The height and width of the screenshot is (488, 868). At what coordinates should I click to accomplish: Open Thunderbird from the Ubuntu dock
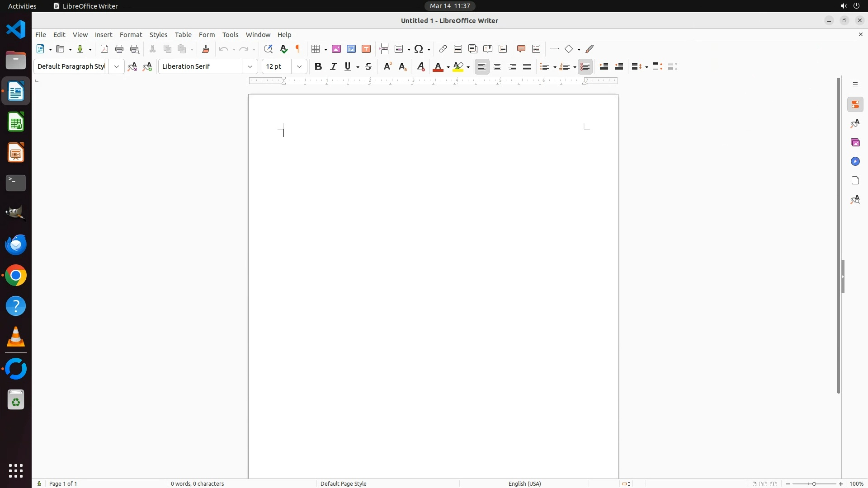16,245
